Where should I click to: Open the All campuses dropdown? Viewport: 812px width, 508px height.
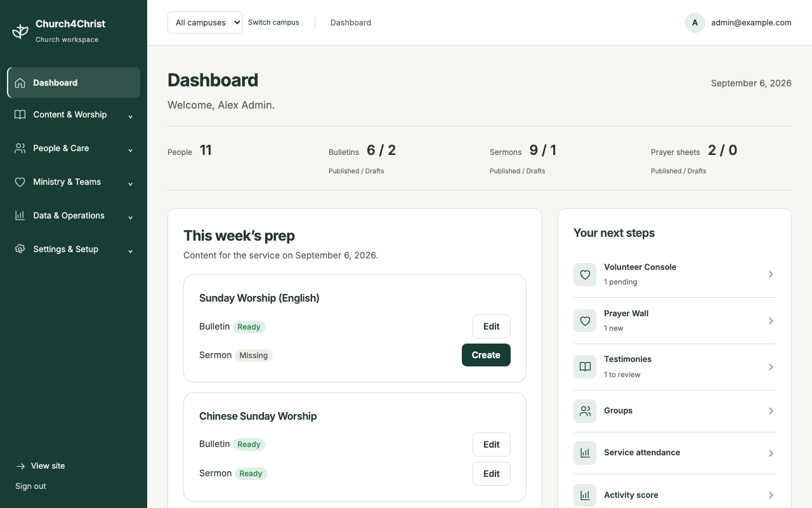click(205, 22)
